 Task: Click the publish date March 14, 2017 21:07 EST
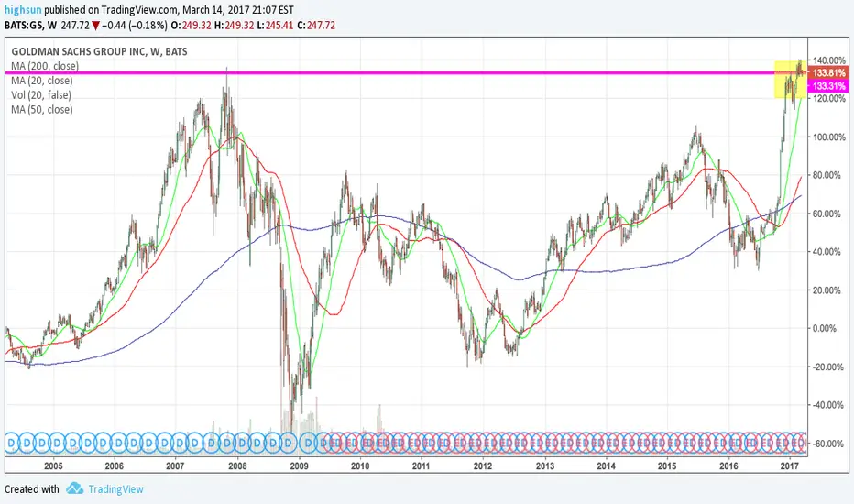click(238, 10)
